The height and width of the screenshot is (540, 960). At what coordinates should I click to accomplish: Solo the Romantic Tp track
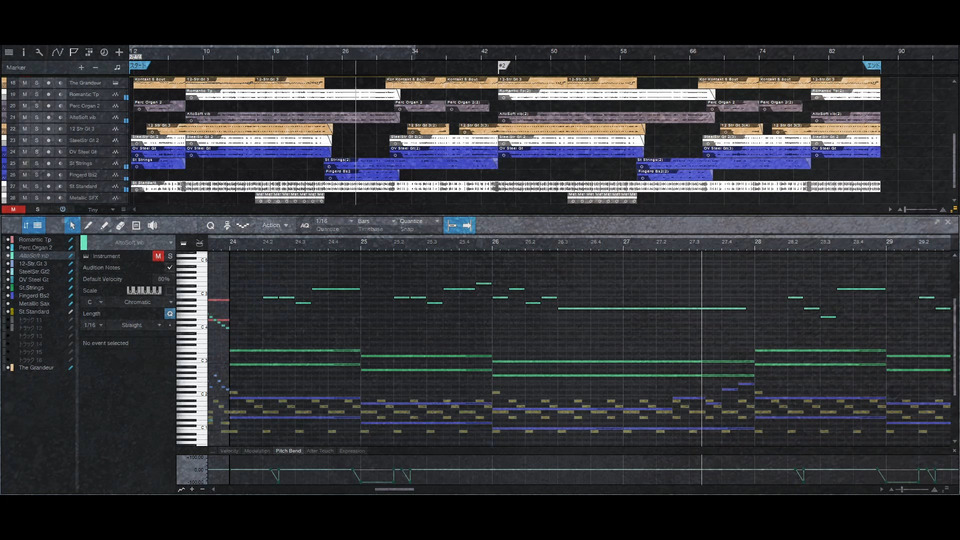click(37, 94)
